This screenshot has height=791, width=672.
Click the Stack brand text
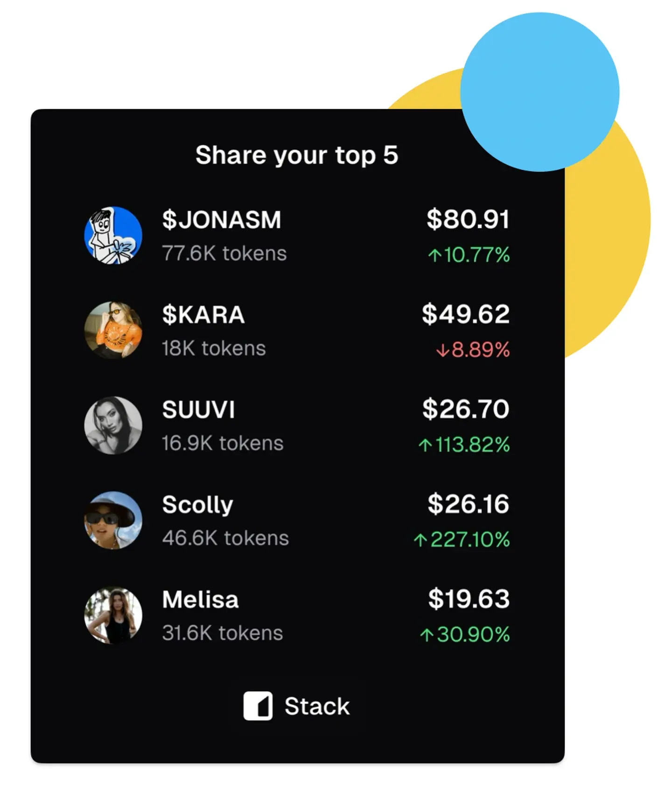pos(317,706)
